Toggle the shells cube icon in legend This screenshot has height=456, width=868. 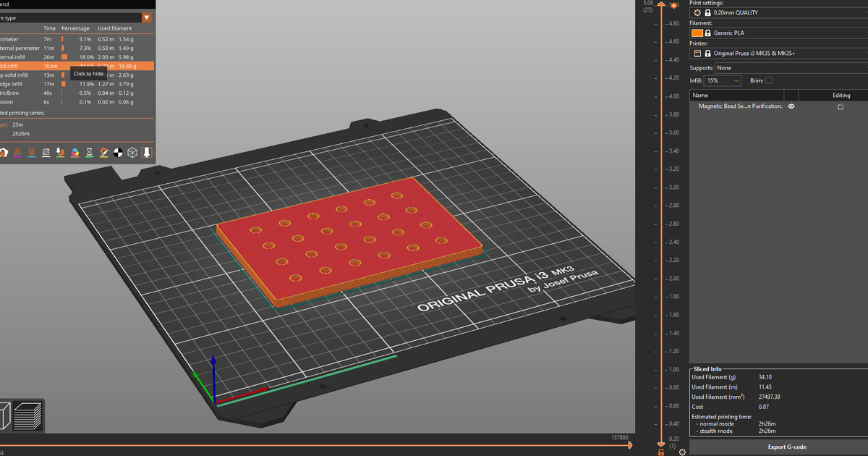pyautogui.click(x=132, y=153)
